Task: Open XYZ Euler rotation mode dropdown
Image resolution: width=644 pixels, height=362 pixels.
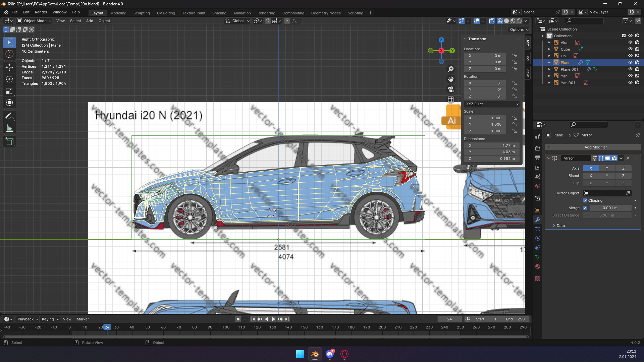Action: coord(492,104)
